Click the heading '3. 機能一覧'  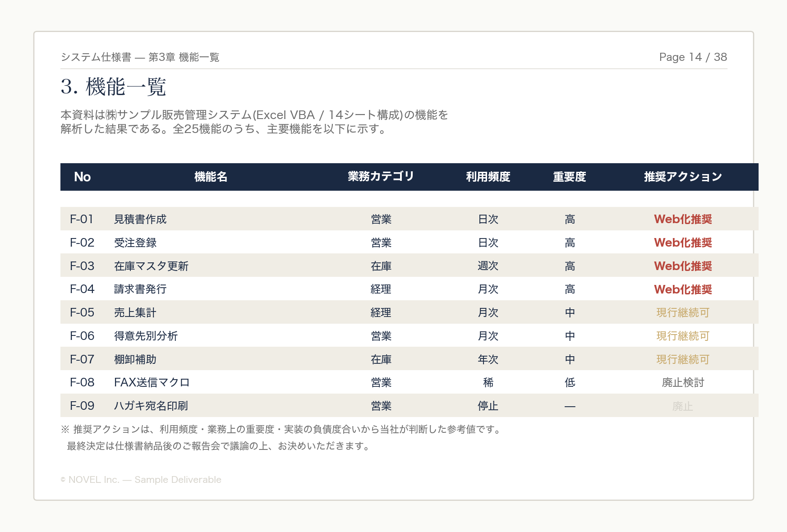pos(113,87)
